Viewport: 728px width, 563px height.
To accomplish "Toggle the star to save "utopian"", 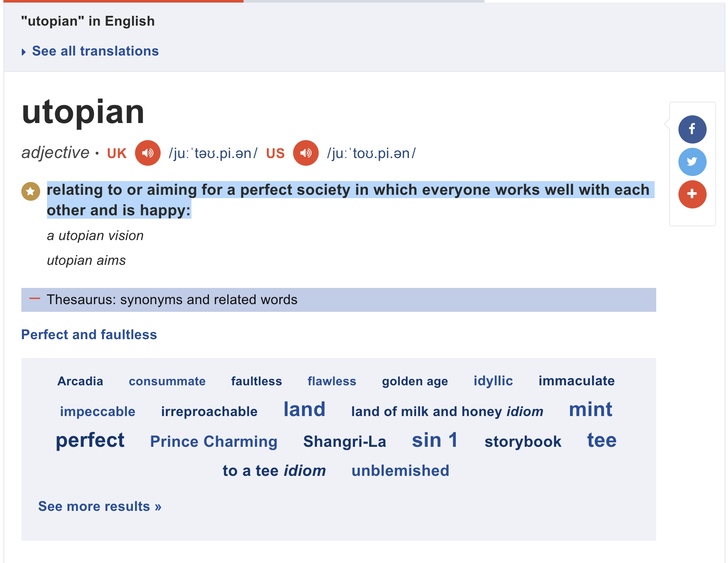I will pos(29,191).
